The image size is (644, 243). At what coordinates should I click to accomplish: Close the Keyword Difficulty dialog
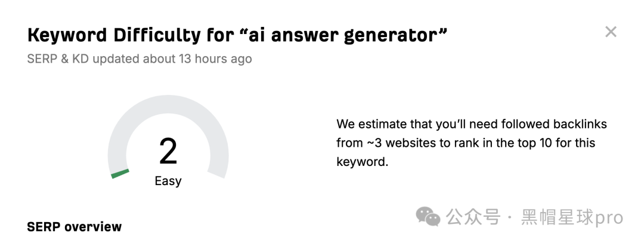click(611, 32)
